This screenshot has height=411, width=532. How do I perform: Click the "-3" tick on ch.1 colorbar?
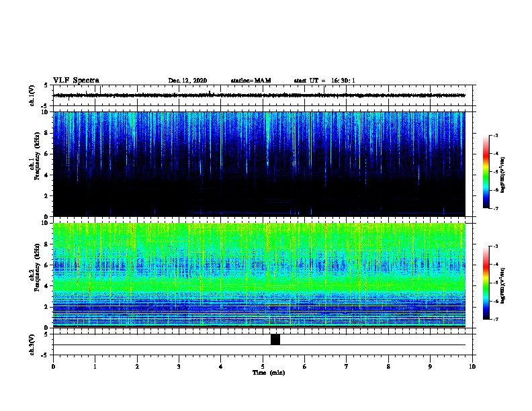496,135
